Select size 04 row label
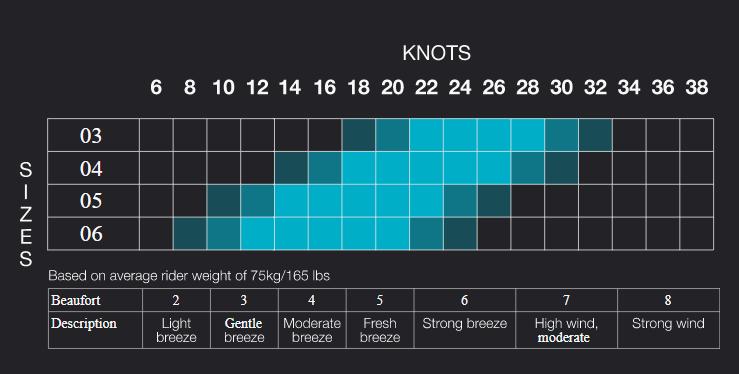 [91, 169]
